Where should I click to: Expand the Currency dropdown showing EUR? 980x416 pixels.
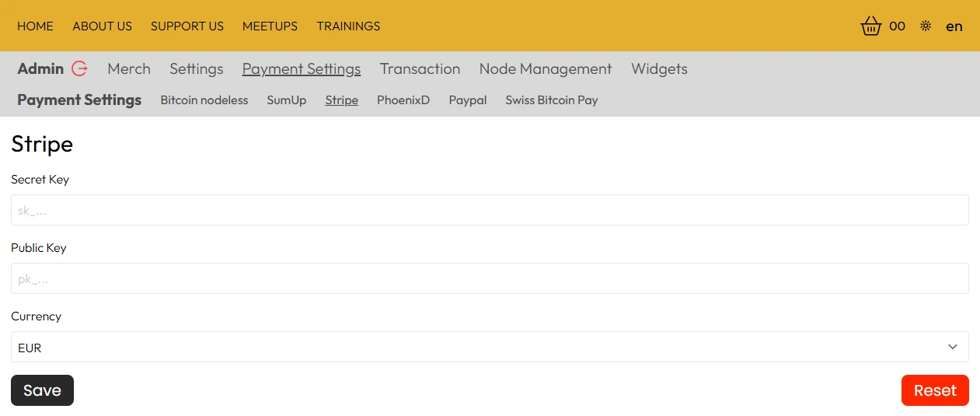pyautogui.click(x=490, y=347)
